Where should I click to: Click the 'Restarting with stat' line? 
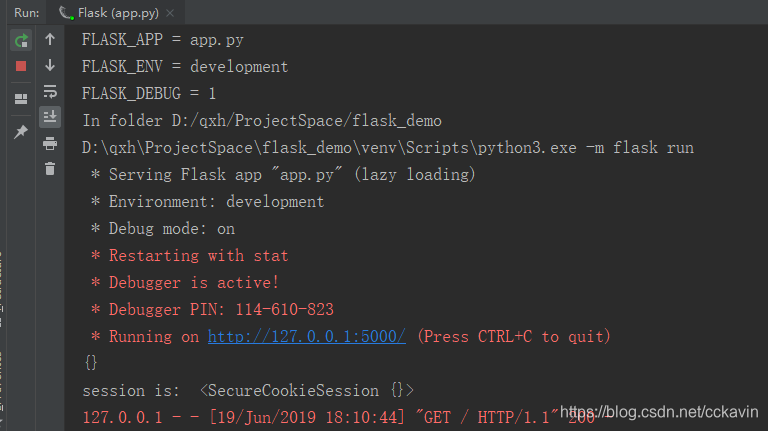pos(190,255)
